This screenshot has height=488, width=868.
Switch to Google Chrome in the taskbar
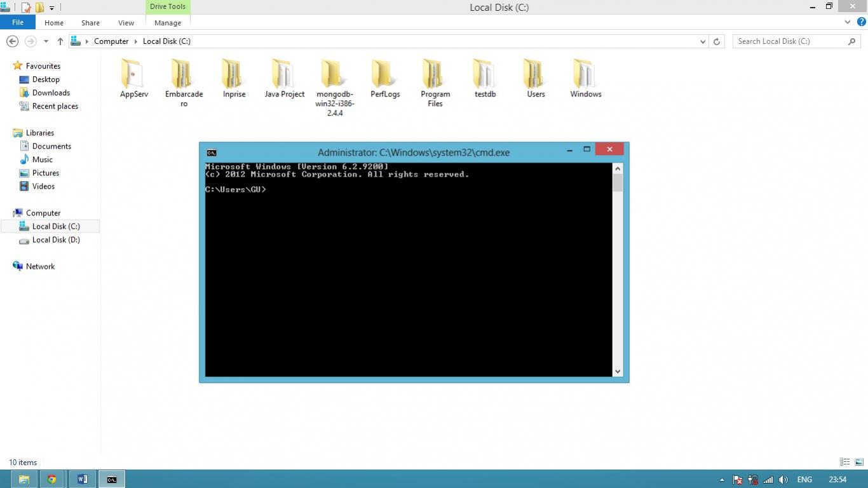pyautogui.click(x=51, y=479)
